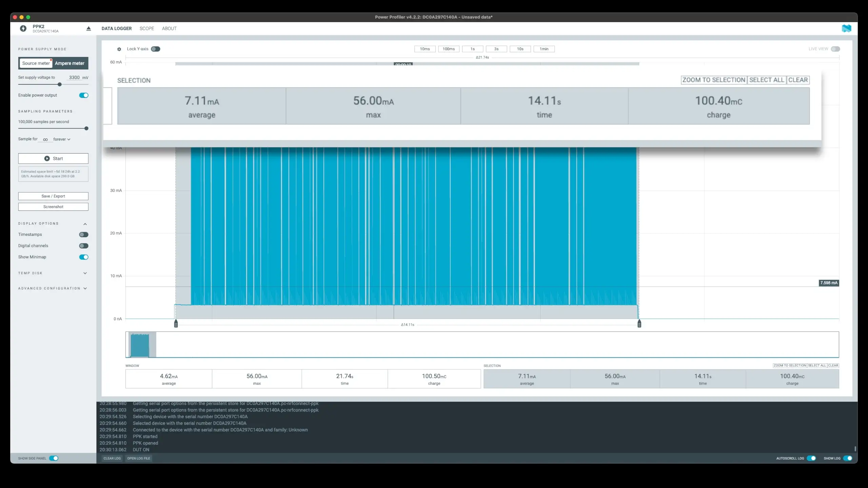Viewport: 868px width, 488px height.
Task: Switch to the Scope tab
Action: tap(146, 28)
